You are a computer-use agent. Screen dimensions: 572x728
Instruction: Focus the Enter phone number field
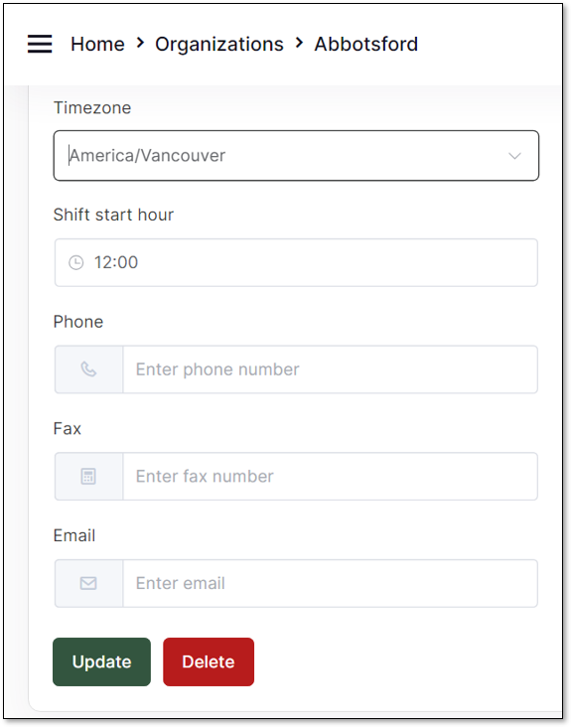(330, 369)
